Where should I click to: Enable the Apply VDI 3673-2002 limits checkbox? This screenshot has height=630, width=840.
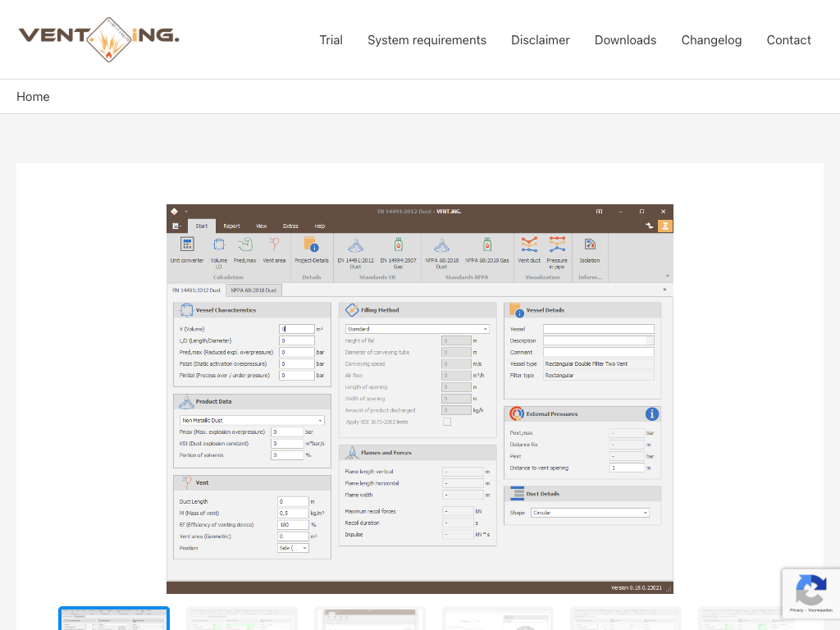pos(447,422)
